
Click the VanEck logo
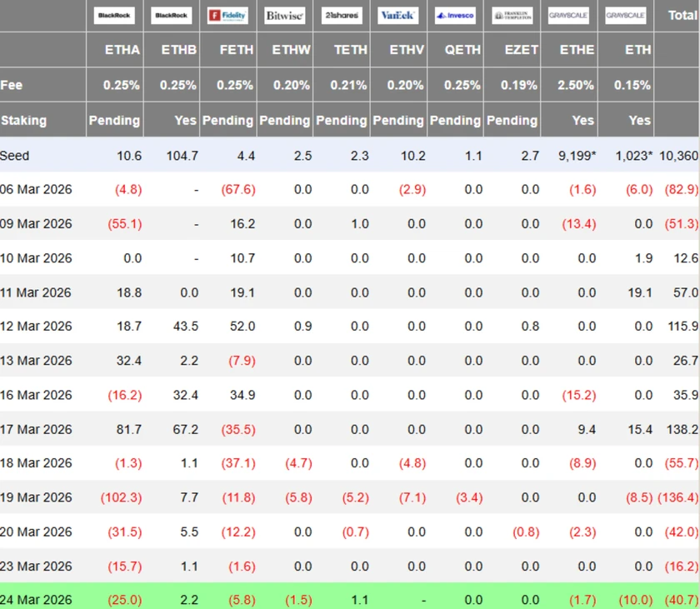click(x=397, y=16)
